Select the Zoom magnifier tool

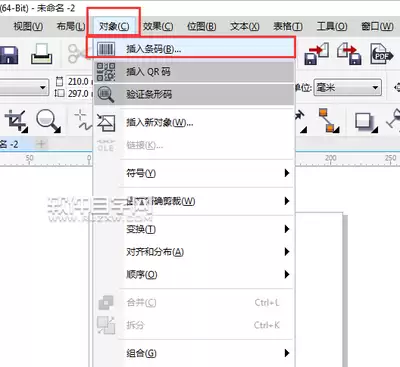click(x=49, y=121)
